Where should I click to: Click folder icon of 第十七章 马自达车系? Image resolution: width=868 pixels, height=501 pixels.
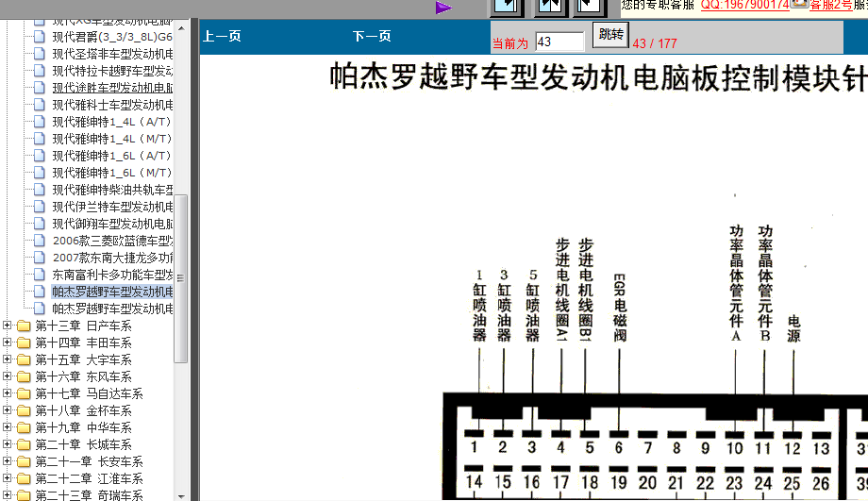point(24,393)
